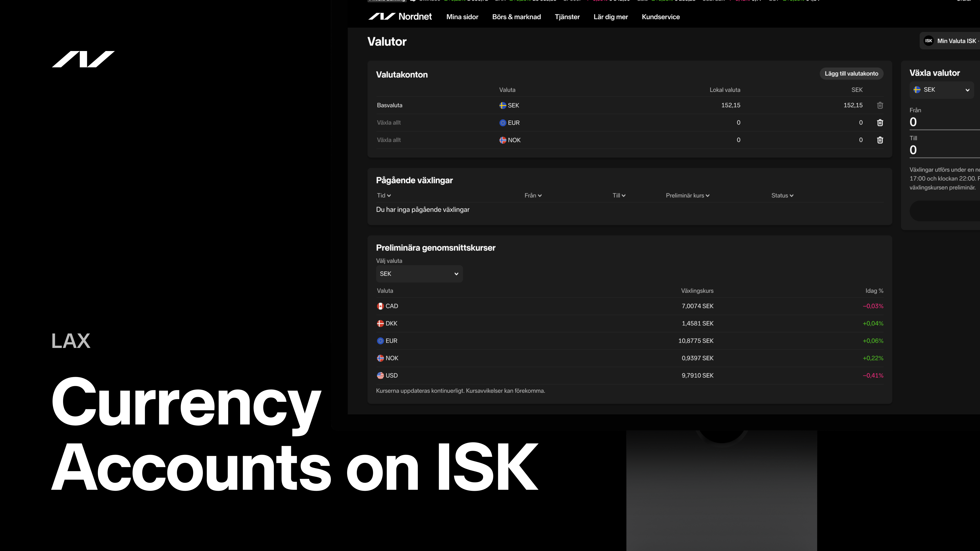980x551 pixels.
Task: Click the USD rate 9,7910 SEK
Action: pyautogui.click(x=697, y=375)
